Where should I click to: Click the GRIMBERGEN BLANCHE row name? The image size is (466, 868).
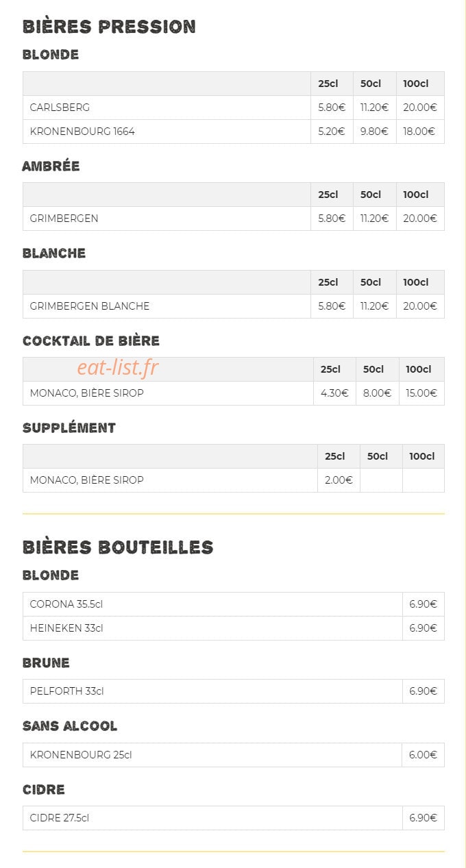(x=90, y=306)
